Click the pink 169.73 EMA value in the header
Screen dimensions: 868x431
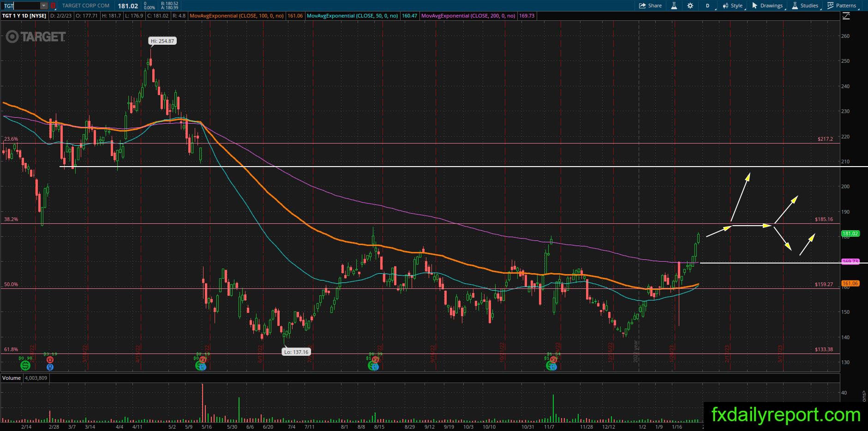coord(527,16)
